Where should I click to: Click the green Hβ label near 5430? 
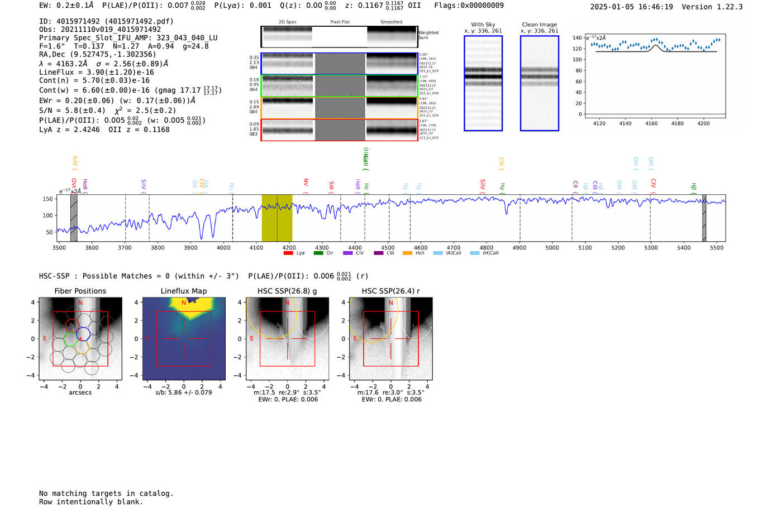pyautogui.click(x=694, y=188)
